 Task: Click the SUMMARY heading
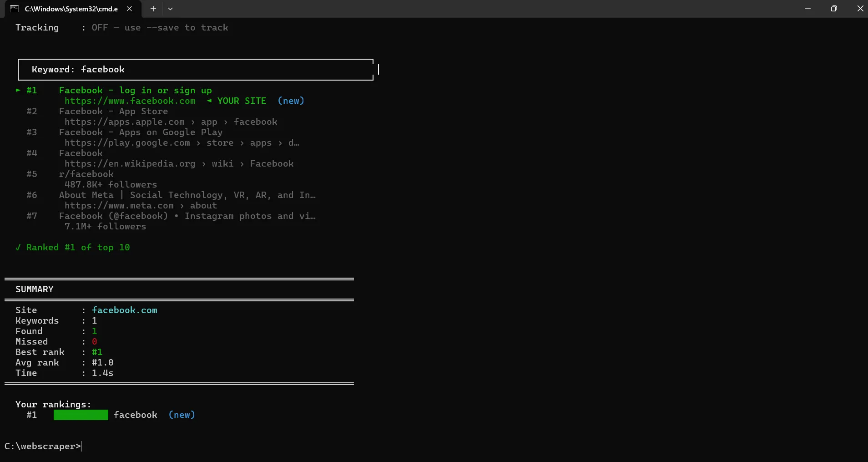click(35, 289)
